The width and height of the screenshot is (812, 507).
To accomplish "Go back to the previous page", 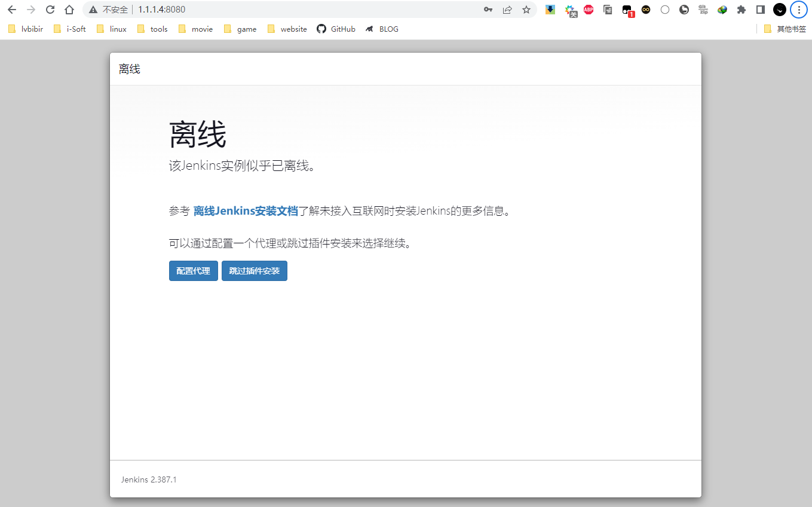I will (x=12, y=10).
